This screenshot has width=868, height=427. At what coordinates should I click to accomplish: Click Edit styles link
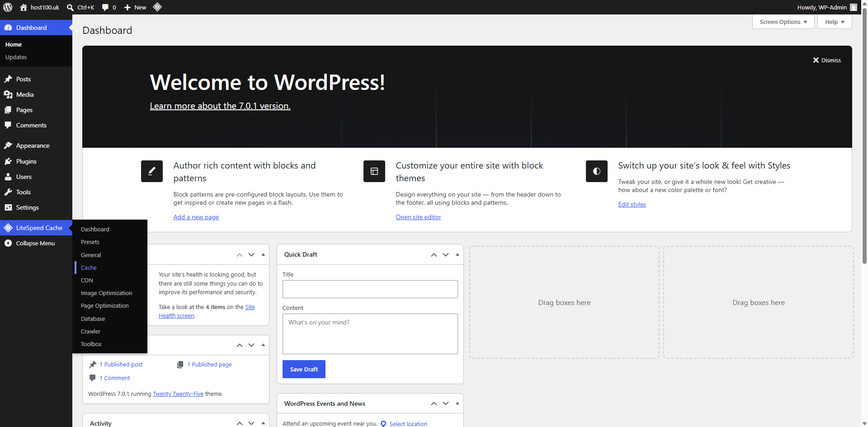pyautogui.click(x=632, y=204)
